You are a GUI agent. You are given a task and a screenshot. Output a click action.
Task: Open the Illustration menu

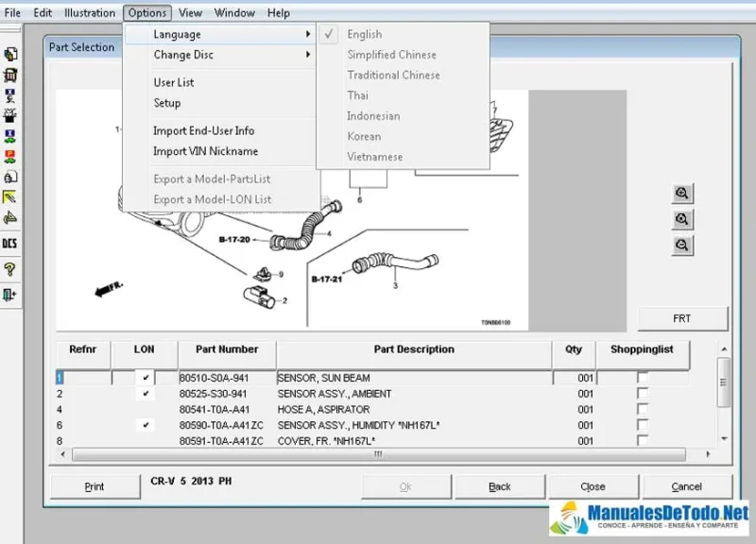pos(90,13)
